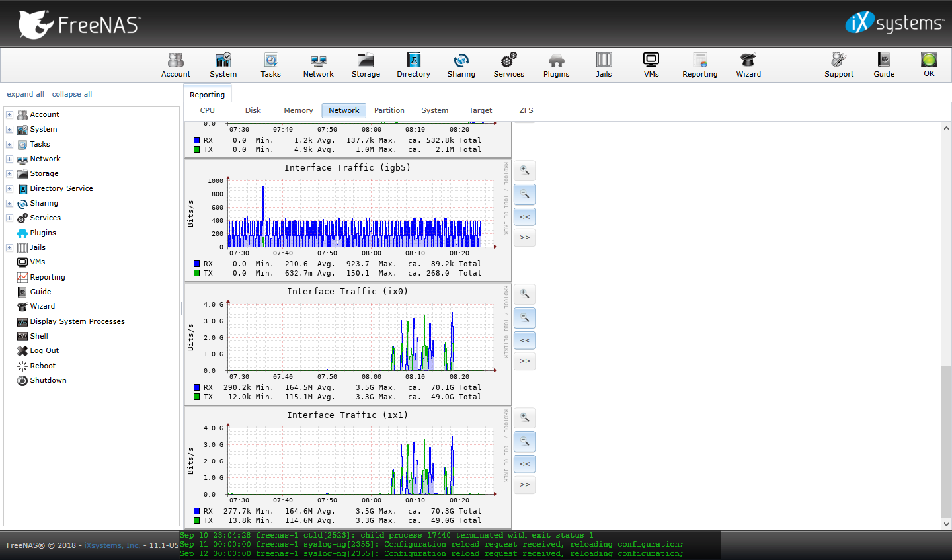This screenshot has height=560, width=952.
Task: Zoom out on the ix1 traffic graph
Action: [525, 442]
